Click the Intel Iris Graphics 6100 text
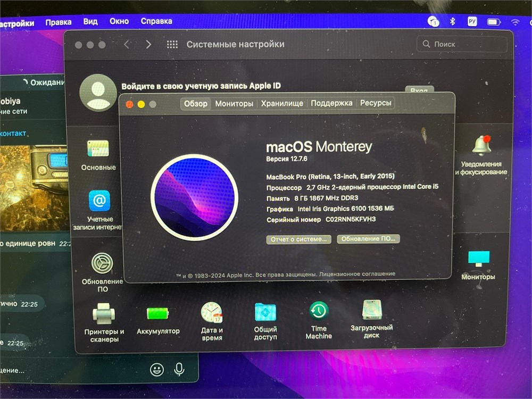The width and height of the screenshot is (532, 399). click(x=345, y=209)
